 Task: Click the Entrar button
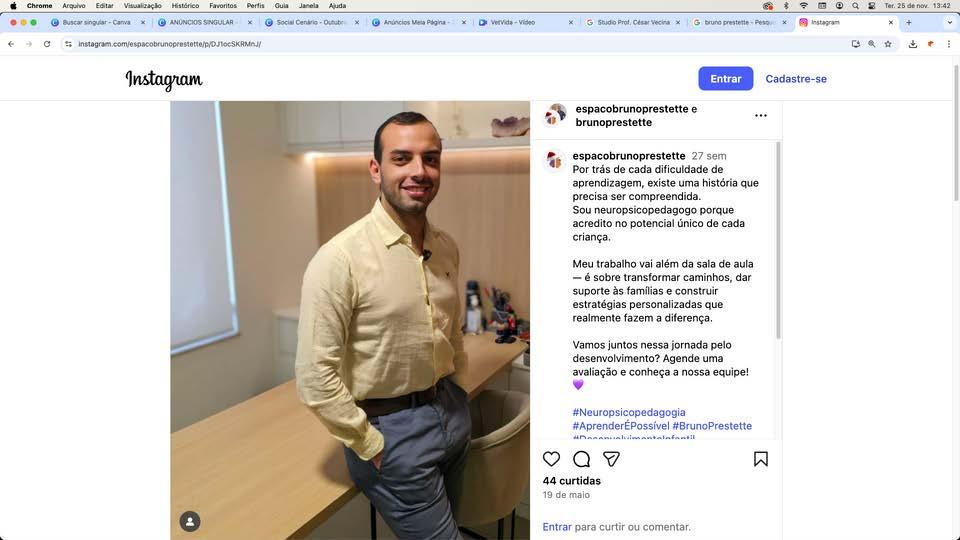point(726,78)
